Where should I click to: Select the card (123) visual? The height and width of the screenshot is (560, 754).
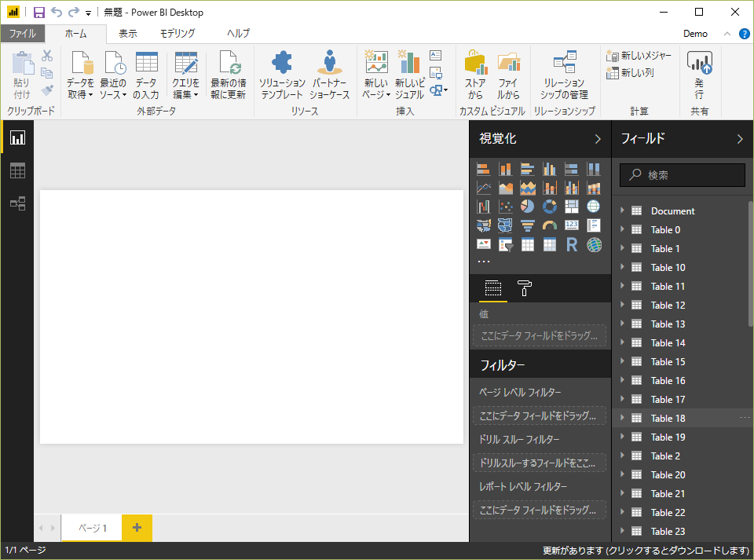tap(572, 225)
